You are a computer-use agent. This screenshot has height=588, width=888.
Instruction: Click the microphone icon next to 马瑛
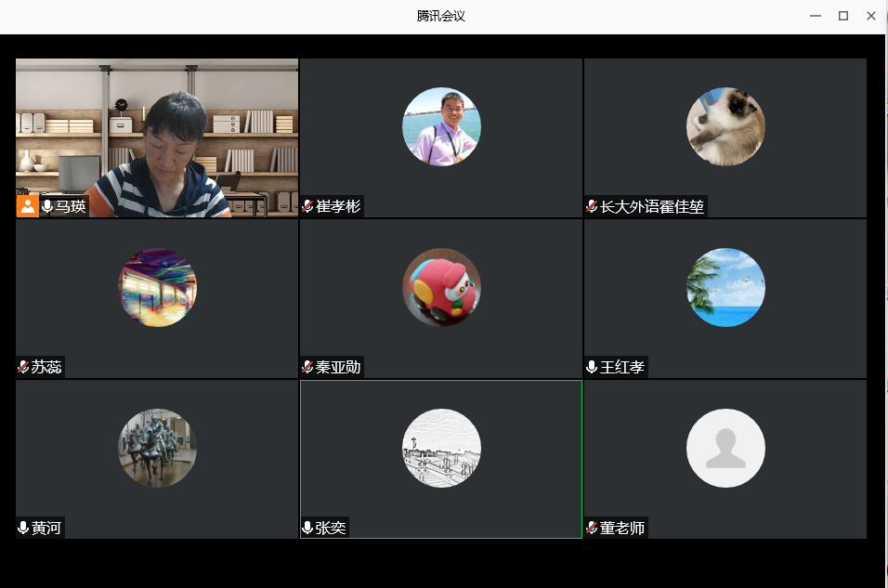click(x=47, y=206)
